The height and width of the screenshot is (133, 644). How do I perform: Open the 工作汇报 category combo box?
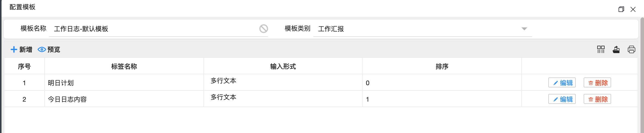(x=417, y=29)
